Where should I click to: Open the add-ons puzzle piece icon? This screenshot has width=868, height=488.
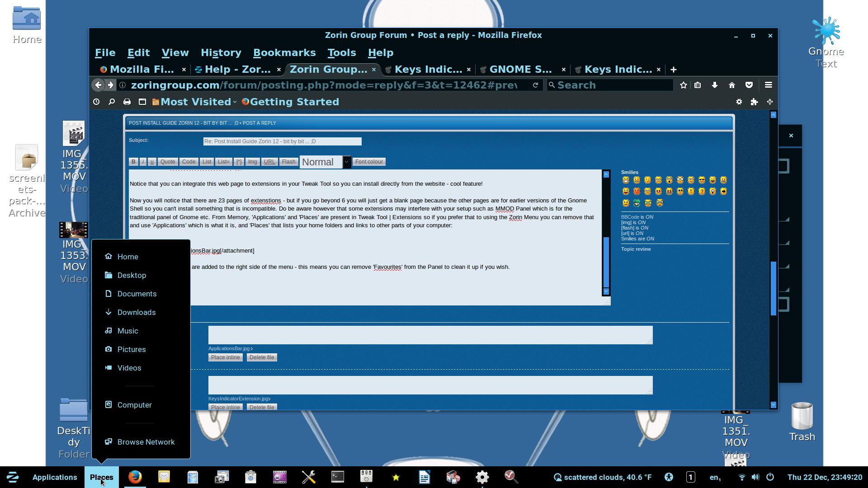[x=754, y=102]
